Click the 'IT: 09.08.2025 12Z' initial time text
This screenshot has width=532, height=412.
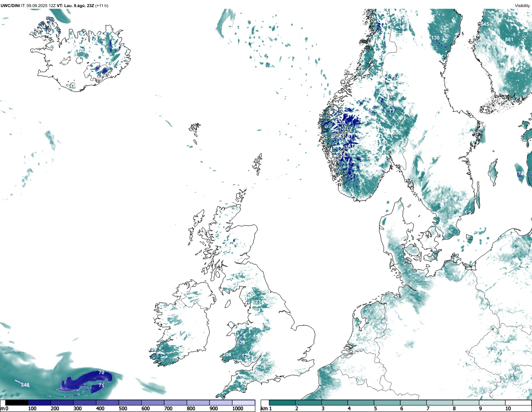coord(38,6)
